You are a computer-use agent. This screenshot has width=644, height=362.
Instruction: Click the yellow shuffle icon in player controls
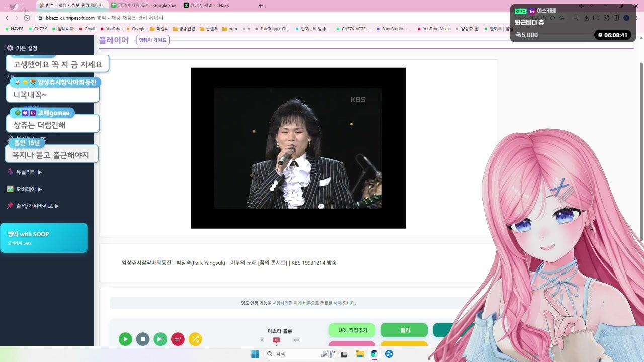click(x=195, y=339)
